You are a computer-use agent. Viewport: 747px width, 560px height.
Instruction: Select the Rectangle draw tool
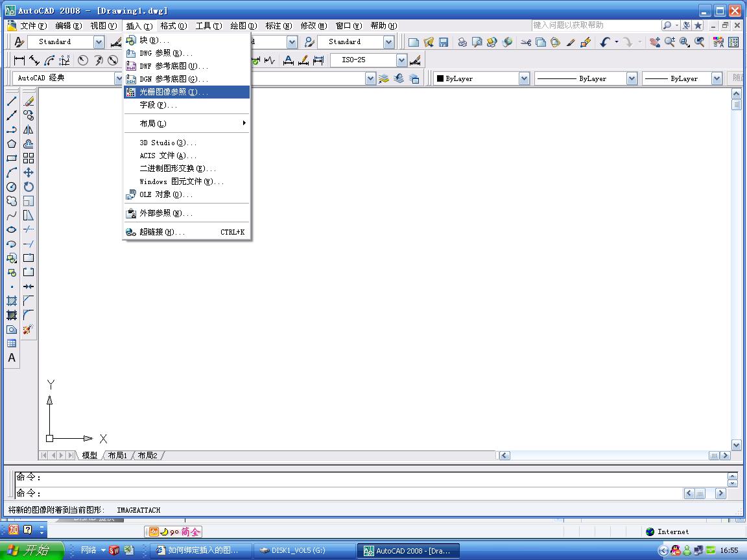[12, 158]
